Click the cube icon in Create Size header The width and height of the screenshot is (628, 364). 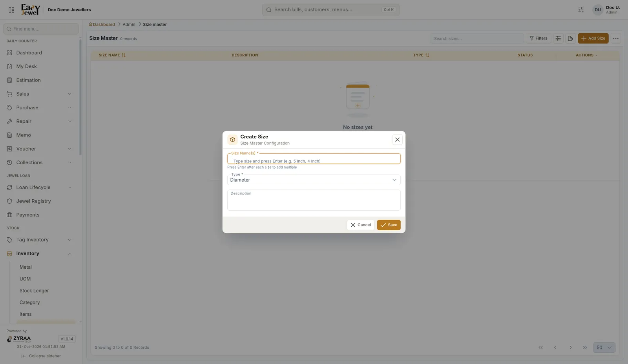pyautogui.click(x=232, y=140)
